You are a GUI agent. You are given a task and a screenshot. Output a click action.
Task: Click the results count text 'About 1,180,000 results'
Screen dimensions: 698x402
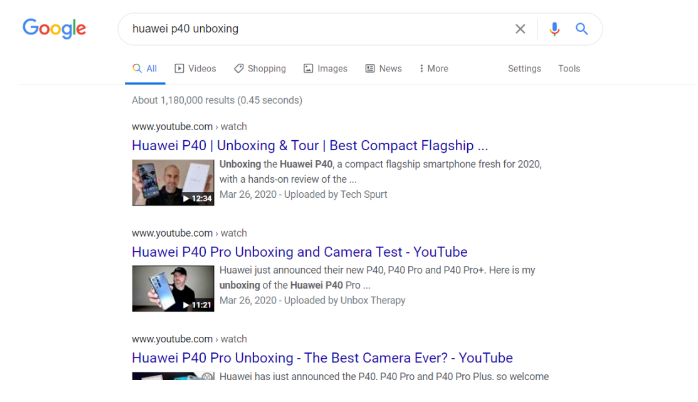(x=217, y=100)
